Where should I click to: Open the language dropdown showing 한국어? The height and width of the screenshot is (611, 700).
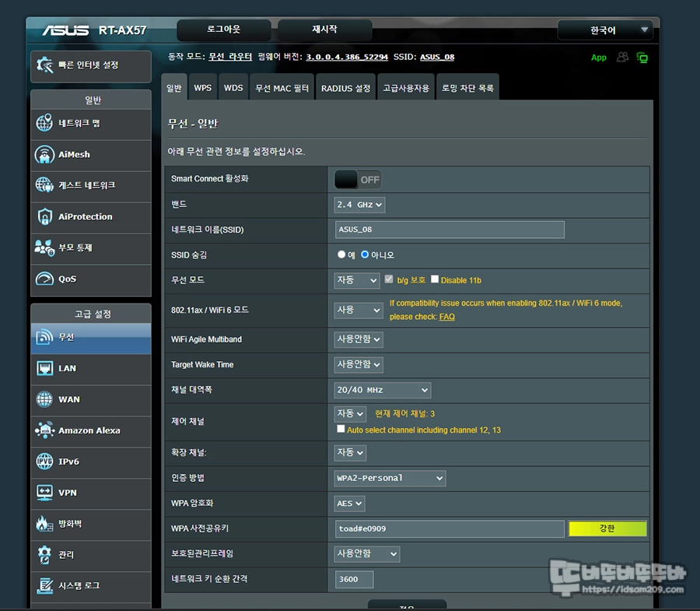point(605,30)
